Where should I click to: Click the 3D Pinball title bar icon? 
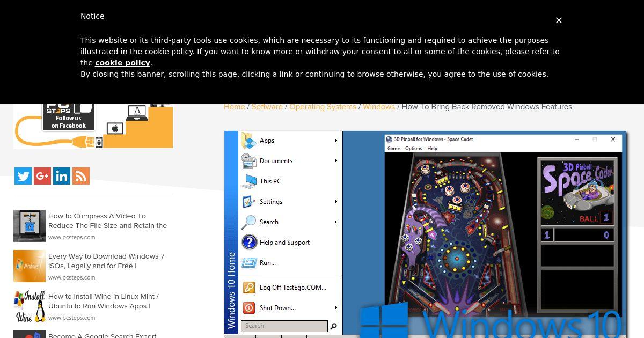tap(389, 139)
